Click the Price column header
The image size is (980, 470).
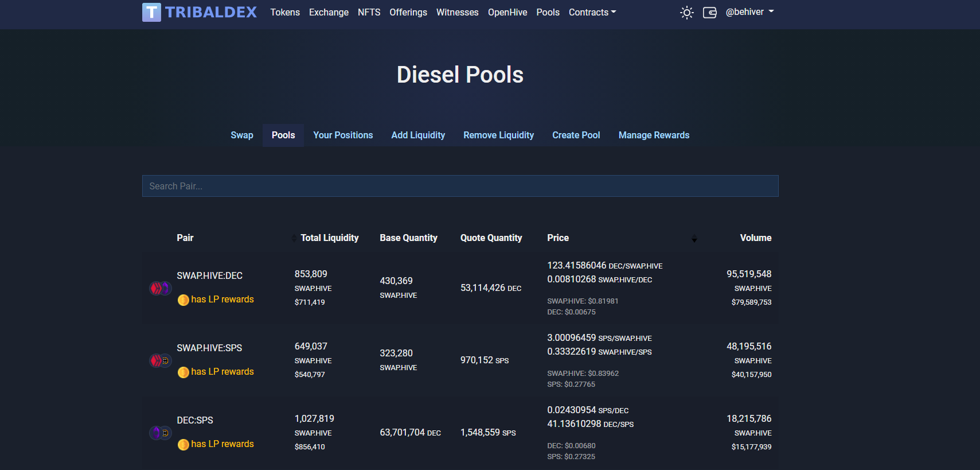(x=558, y=238)
